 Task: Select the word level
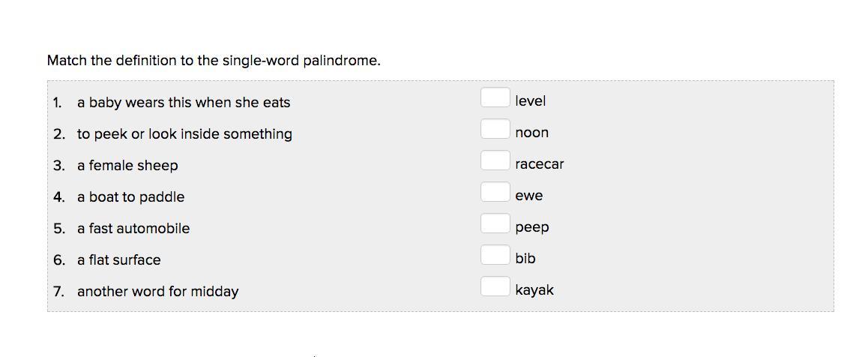click(x=531, y=100)
